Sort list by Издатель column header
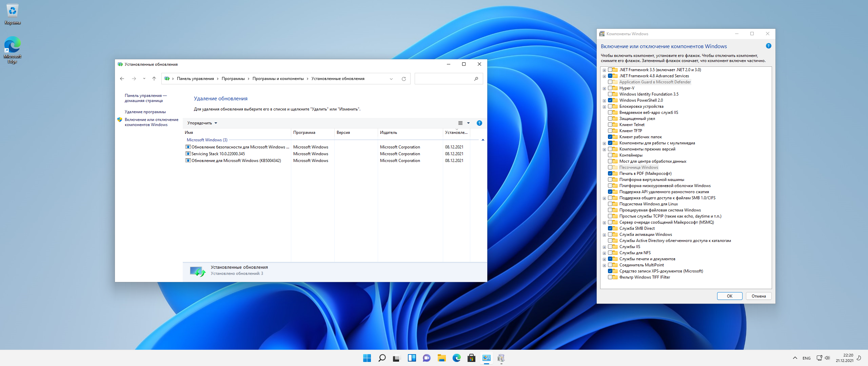 (x=388, y=133)
